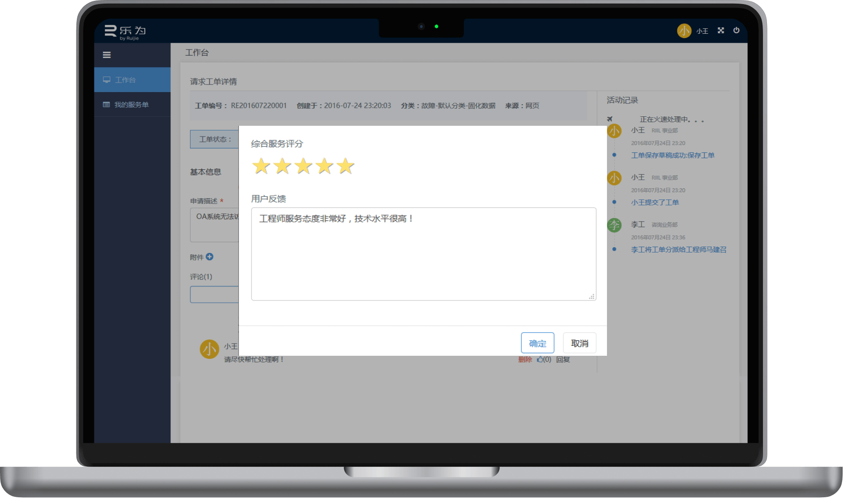The width and height of the screenshot is (843, 504).
Task: Cancel the dialog with 取消
Action: click(x=580, y=343)
